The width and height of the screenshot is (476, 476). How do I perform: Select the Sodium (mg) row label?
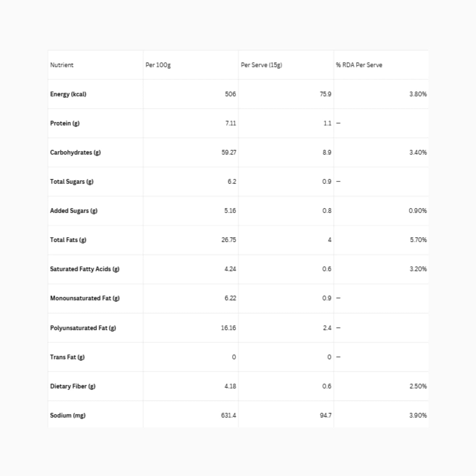coord(68,415)
